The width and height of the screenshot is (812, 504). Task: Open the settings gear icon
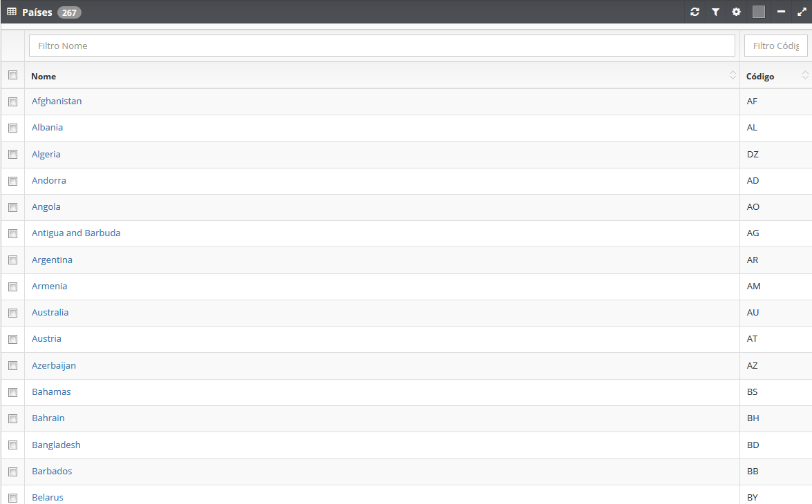(737, 12)
